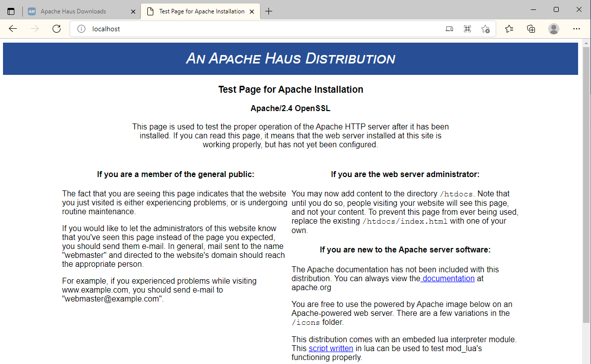Open the script written link
This screenshot has width=591, height=364.
[x=331, y=349]
